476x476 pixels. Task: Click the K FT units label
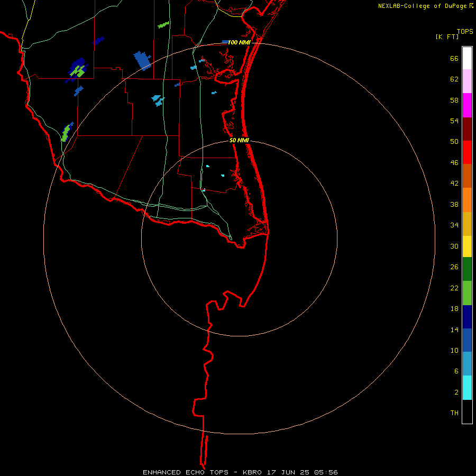[447, 36]
